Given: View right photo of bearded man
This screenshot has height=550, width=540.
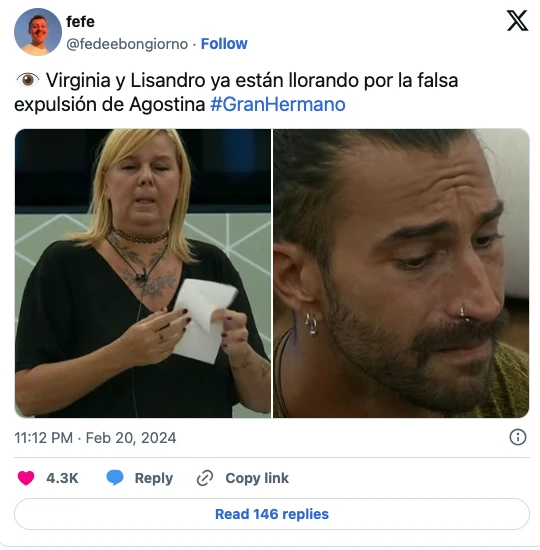Looking at the screenshot, I should [x=401, y=273].
